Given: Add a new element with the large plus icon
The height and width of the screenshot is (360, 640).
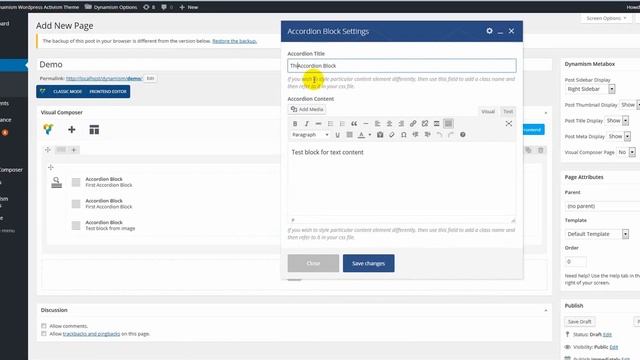Looking at the screenshot, I should click(71, 129).
